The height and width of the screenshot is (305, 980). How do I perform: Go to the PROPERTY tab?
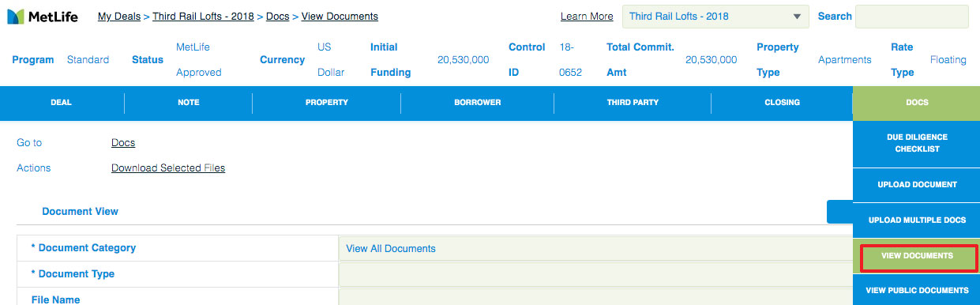[327, 103]
